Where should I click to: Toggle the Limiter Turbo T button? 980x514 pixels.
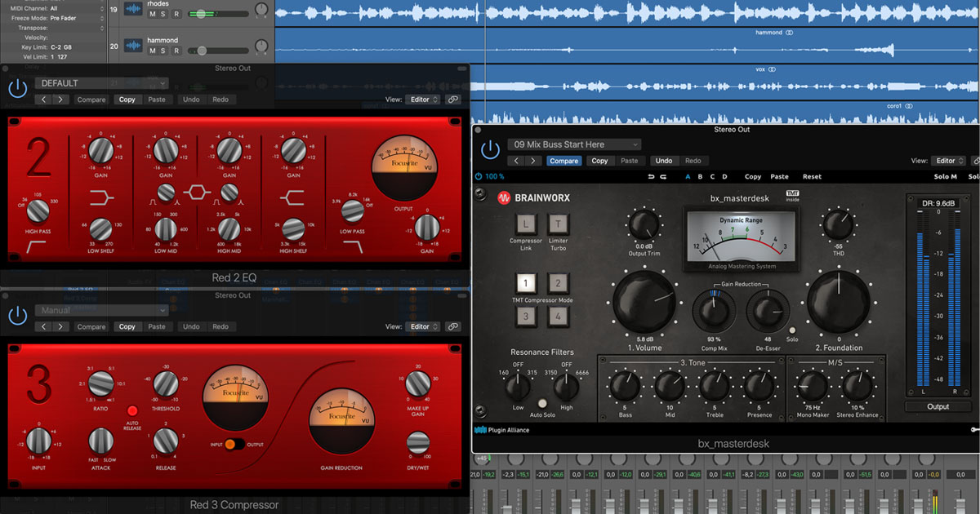coord(559,223)
